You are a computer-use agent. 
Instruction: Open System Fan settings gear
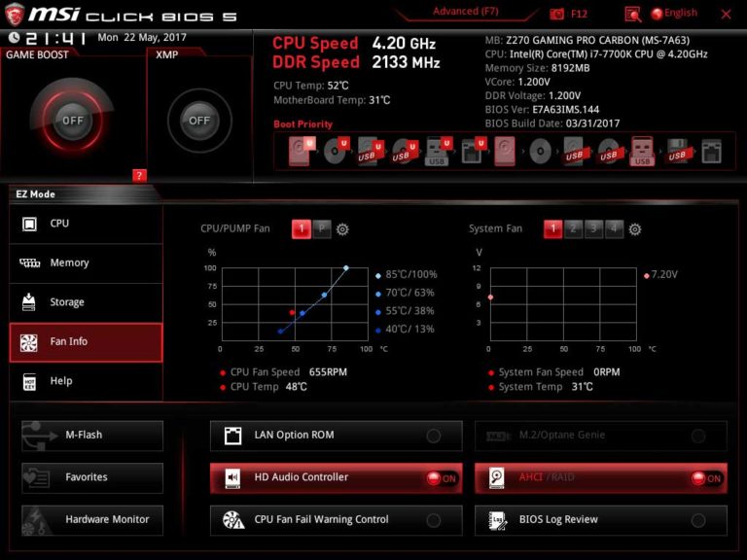[634, 229]
